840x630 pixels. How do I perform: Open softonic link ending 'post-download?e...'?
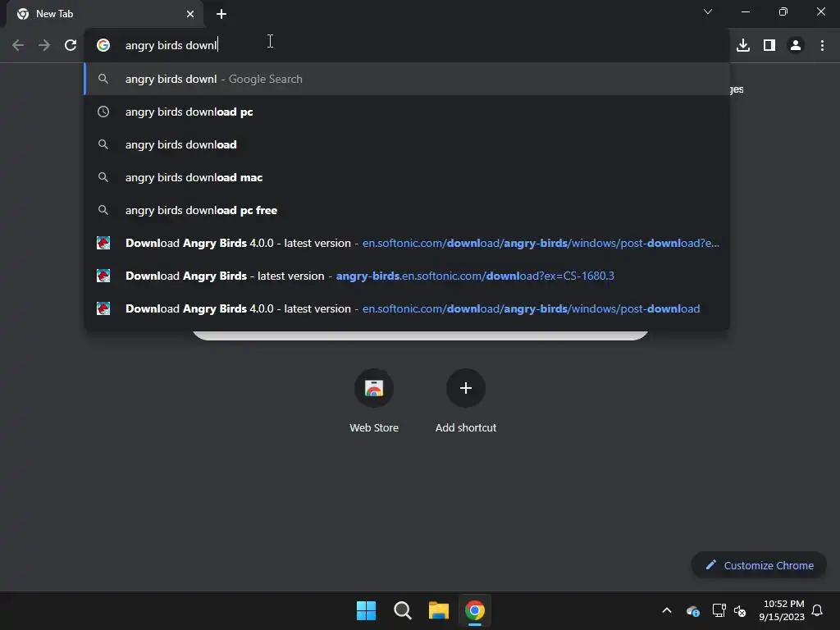pyautogui.click(x=407, y=243)
